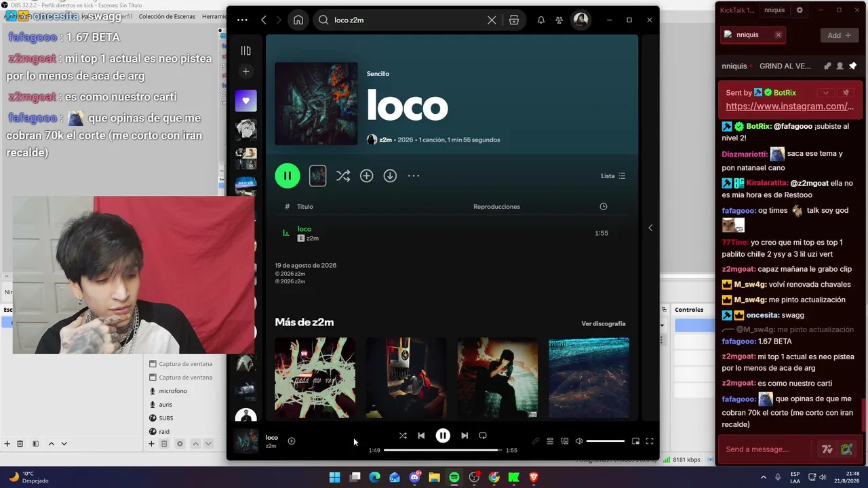Add current song to Liked Songs in player bar
This screenshot has height=488, width=868.
[292, 441]
